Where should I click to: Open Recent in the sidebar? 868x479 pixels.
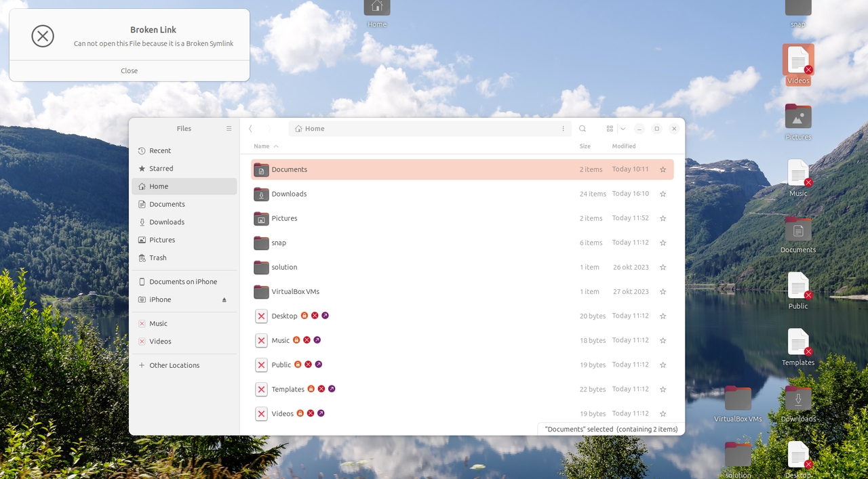pyautogui.click(x=184, y=150)
